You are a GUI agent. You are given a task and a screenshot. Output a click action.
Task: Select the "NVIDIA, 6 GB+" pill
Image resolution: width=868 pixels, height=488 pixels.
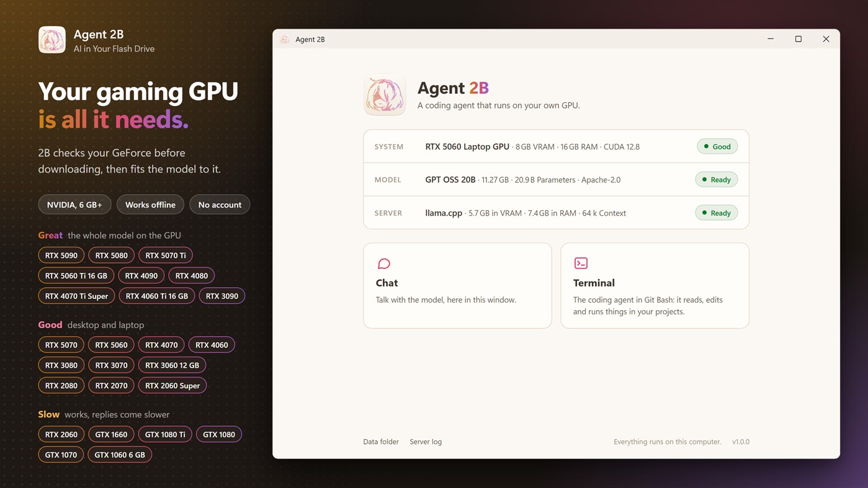[74, 205]
